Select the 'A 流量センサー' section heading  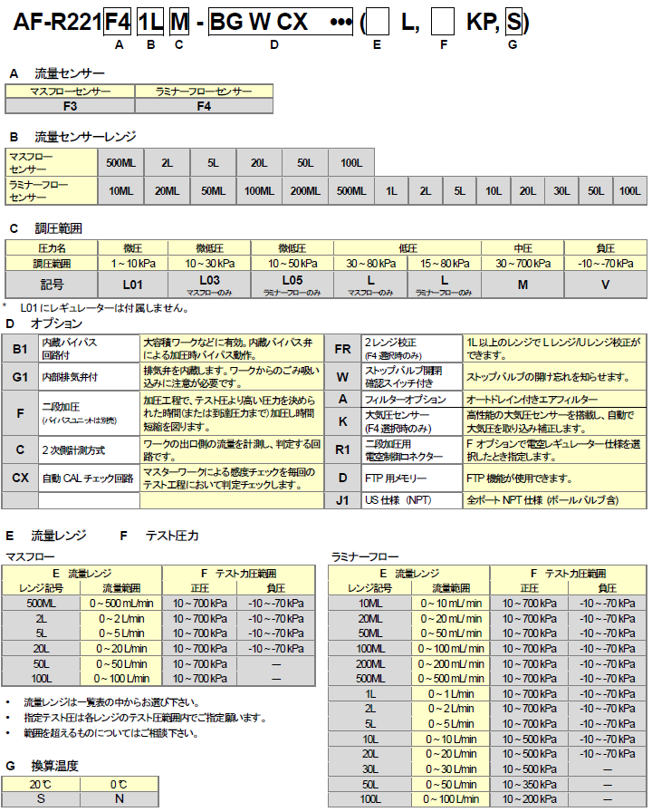57,73
